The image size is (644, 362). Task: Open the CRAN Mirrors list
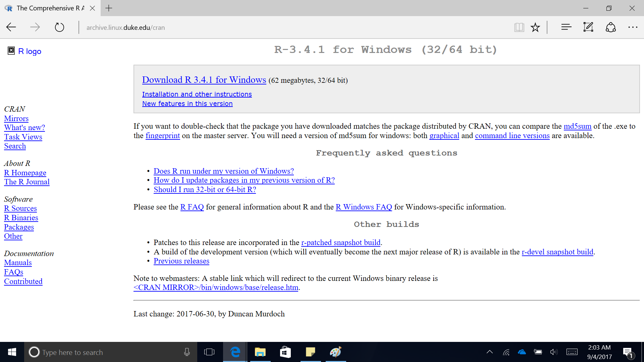[16, 118]
